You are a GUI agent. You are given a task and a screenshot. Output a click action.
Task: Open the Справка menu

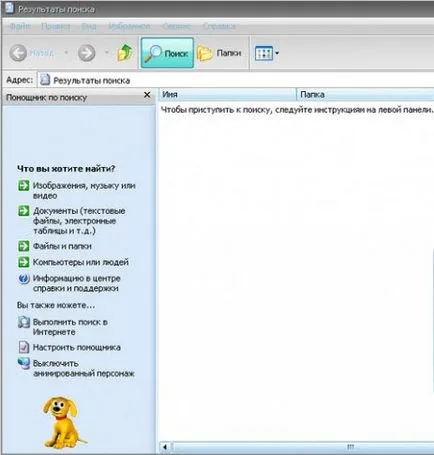tap(219, 26)
